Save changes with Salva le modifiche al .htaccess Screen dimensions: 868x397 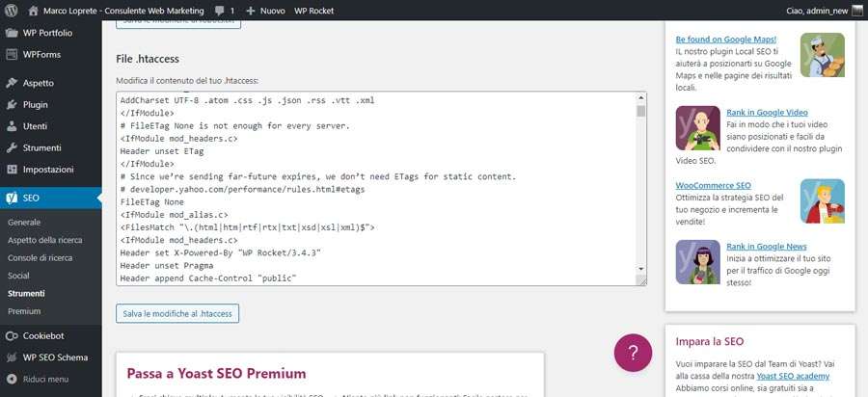pyautogui.click(x=177, y=313)
